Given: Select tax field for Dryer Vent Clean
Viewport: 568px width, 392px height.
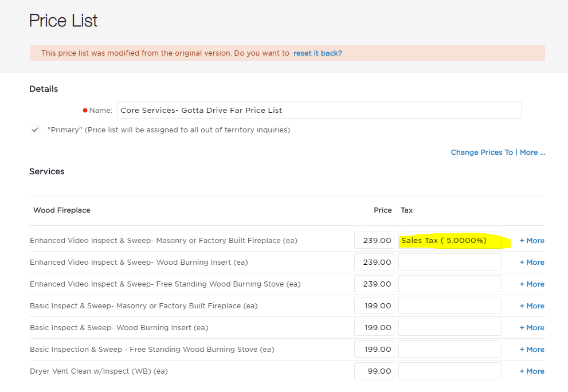Looking at the screenshot, I should (450, 371).
